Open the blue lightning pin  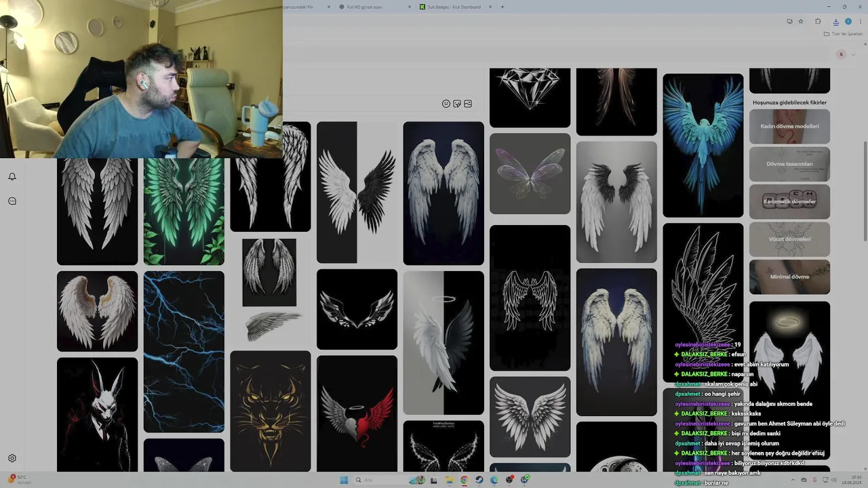pyautogui.click(x=184, y=352)
